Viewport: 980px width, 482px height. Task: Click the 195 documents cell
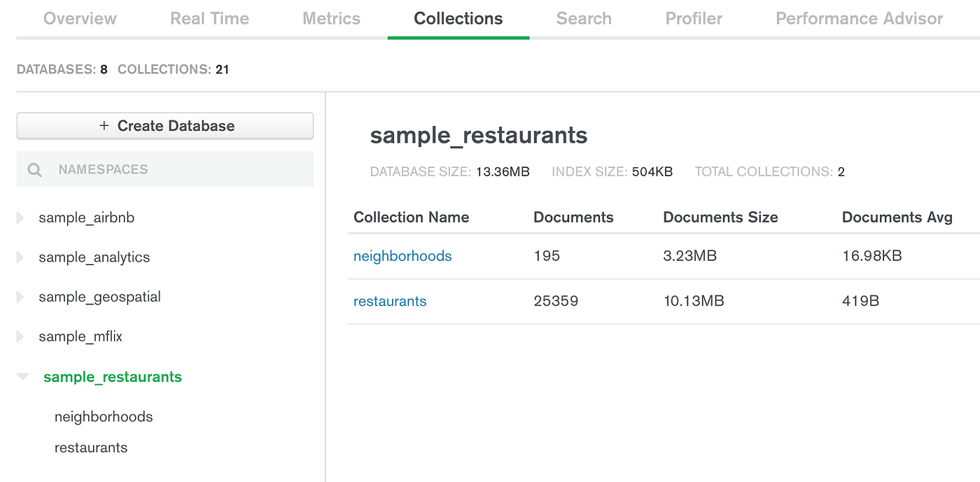[x=547, y=256]
